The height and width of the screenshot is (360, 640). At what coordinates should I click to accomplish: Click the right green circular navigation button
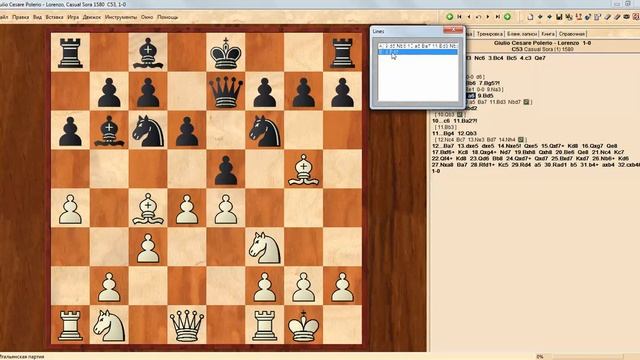pyautogui.click(x=507, y=17)
